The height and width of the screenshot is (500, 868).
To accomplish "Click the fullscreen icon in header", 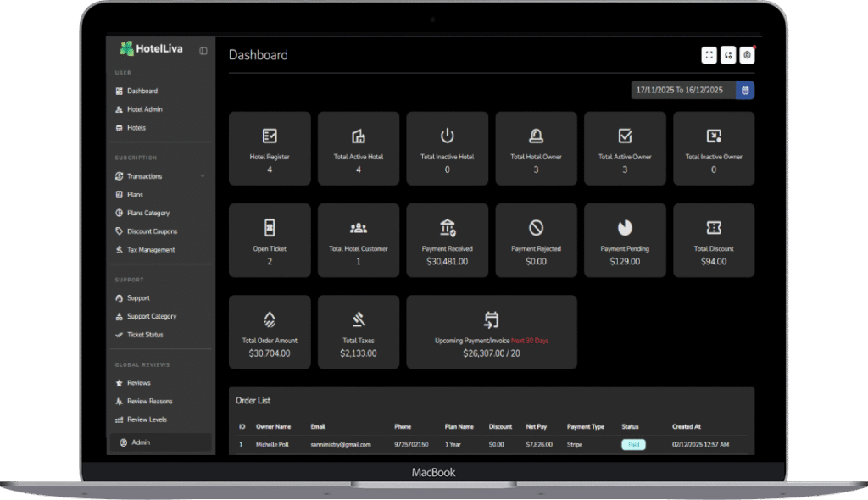I will pos(709,55).
